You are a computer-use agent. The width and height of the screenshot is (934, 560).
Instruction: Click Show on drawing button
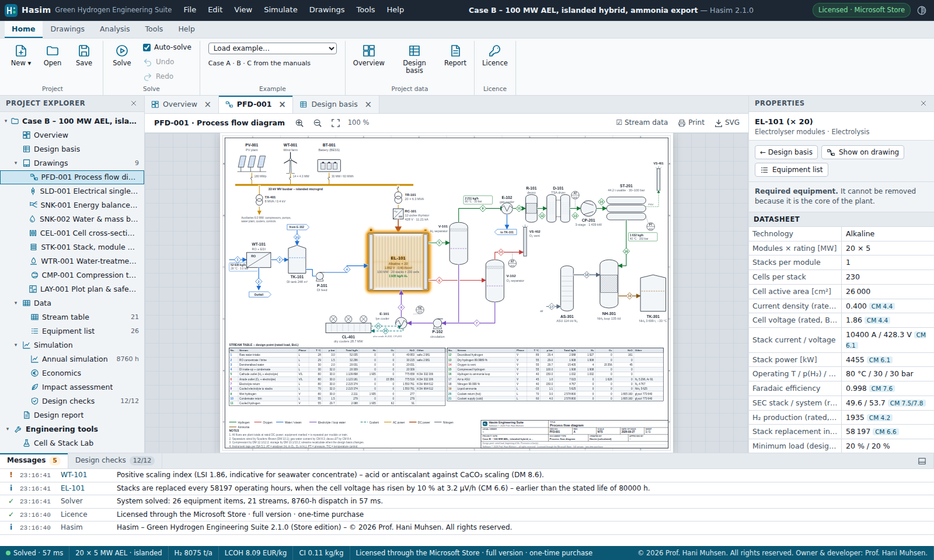[x=863, y=152]
